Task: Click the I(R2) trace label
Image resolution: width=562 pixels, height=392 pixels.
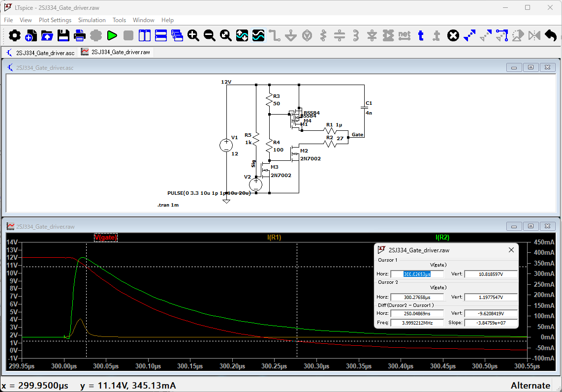Action: (x=441, y=238)
